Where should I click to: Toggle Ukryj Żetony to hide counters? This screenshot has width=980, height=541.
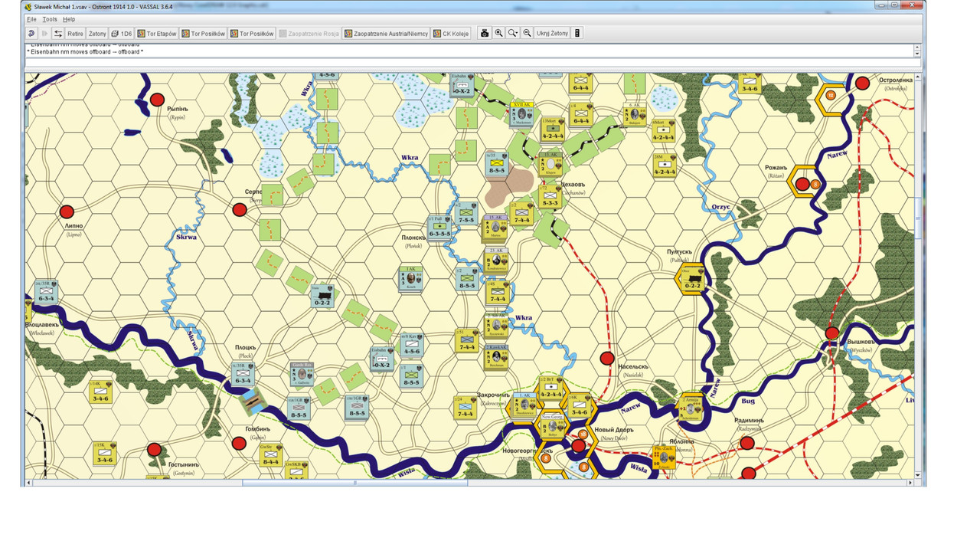pyautogui.click(x=552, y=34)
